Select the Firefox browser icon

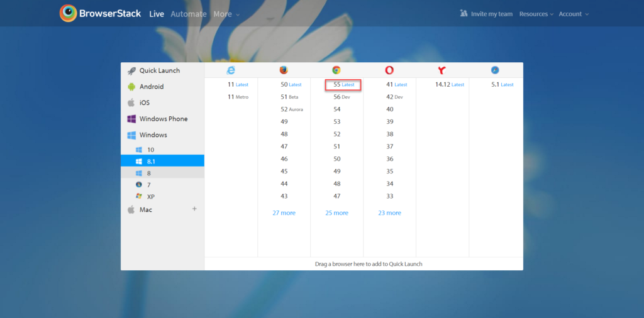(x=284, y=70)
